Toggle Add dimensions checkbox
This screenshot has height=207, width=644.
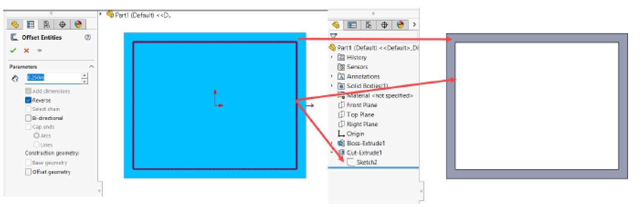[x=28, y=91]
